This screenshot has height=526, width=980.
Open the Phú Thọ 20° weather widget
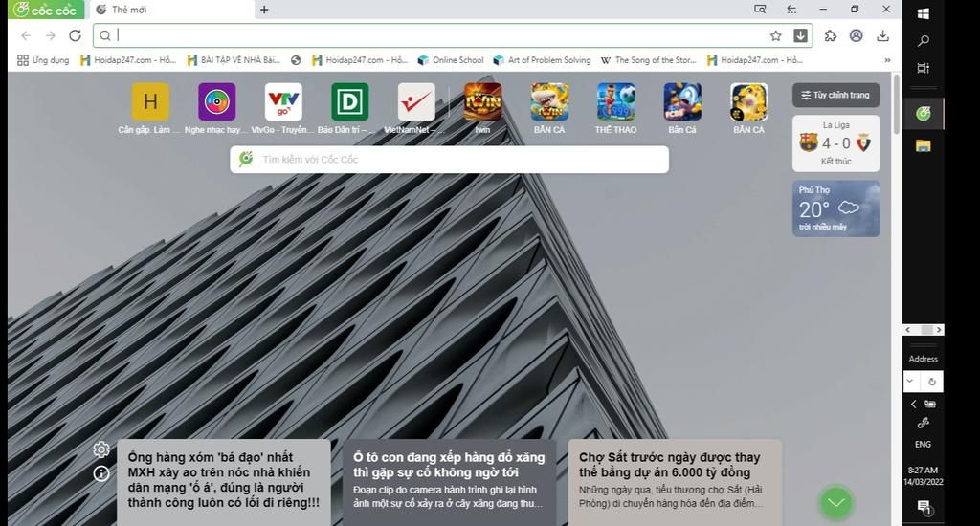pyautogui.click(x=836, y=208)
